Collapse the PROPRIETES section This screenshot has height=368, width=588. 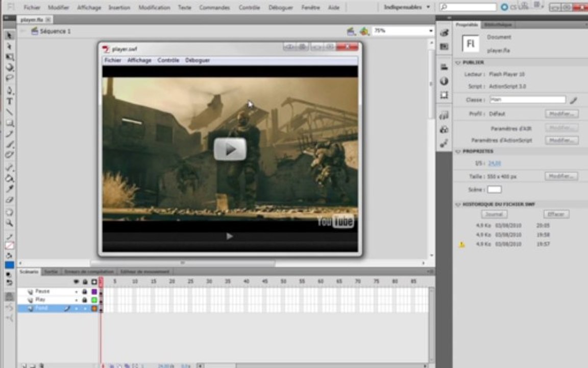458,151
